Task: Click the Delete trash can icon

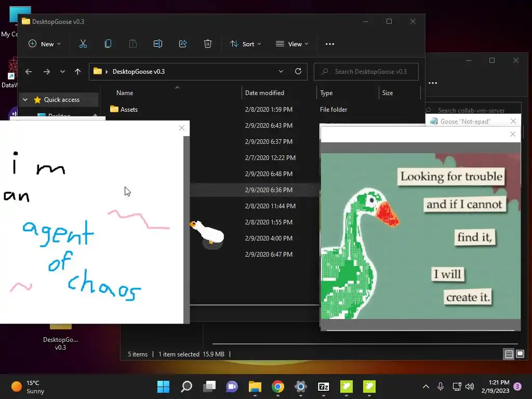Action: (208, 44)
